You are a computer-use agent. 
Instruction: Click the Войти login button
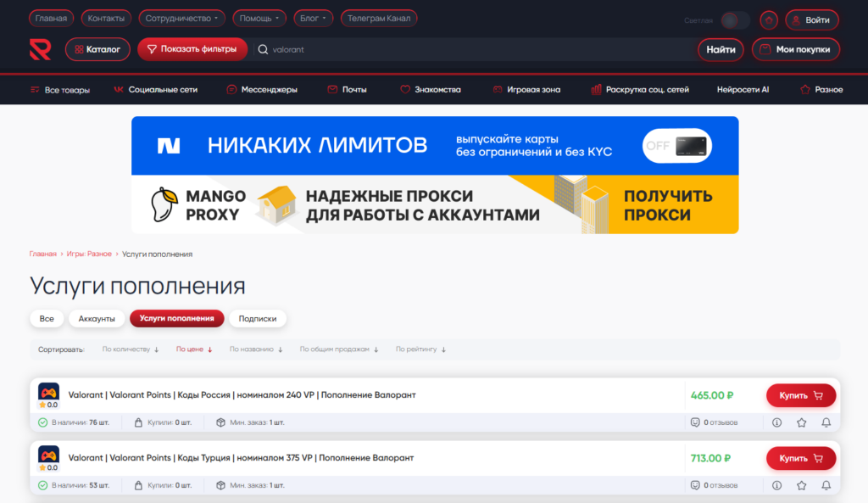pyautogui.click(x=811, y=20)
